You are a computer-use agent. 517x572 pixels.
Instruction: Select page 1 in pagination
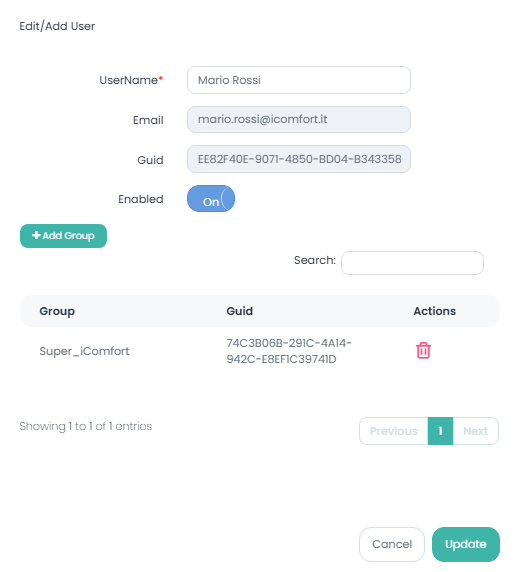440,431
